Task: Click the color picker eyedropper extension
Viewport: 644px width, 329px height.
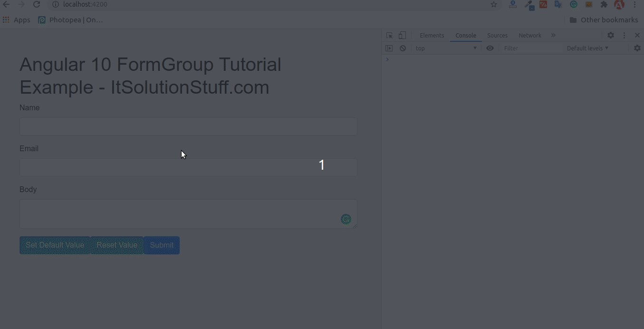Action: click(529, 5)
